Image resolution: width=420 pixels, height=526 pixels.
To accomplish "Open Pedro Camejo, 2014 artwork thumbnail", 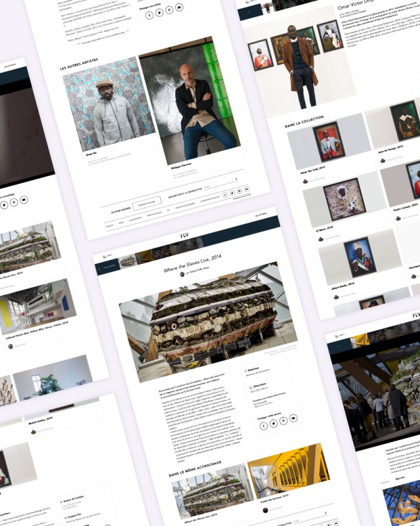I will 401,183.
